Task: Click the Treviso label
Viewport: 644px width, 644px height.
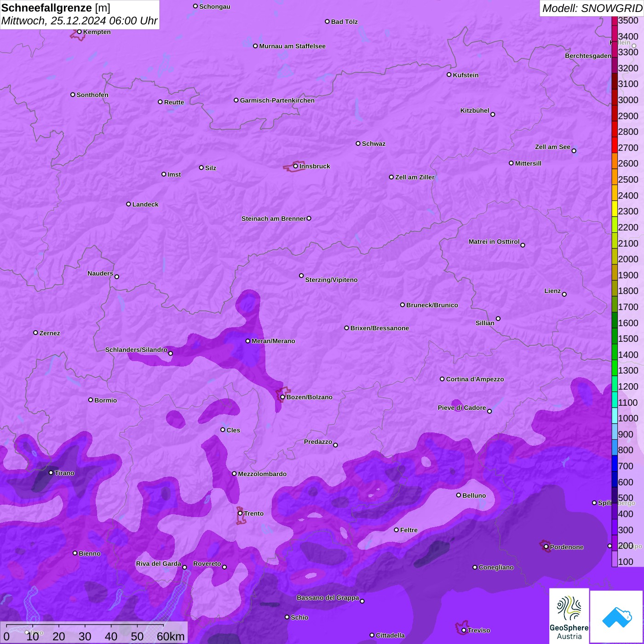Action: tap(479, 630)
